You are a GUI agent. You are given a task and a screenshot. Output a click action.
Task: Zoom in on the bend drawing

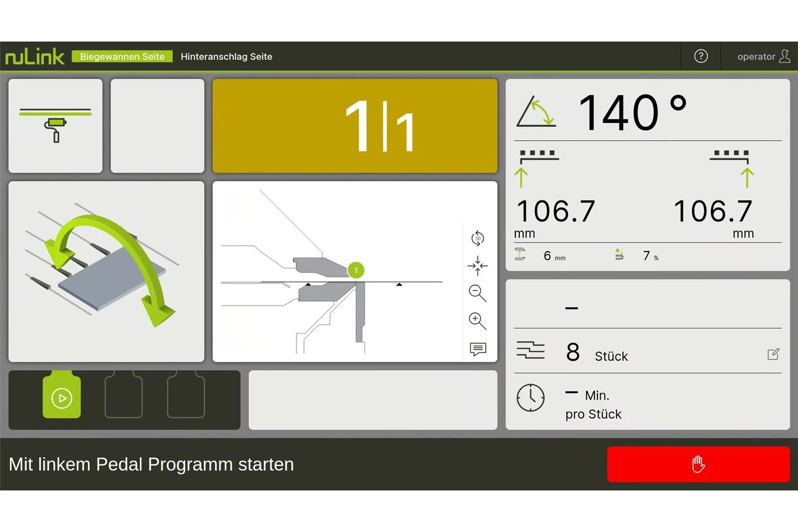click(x=478, y=321)
